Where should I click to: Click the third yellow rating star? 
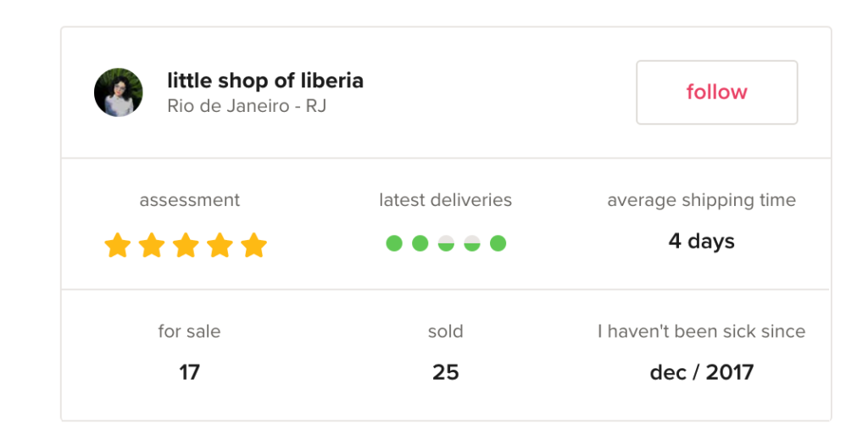(x=186, y=246)
